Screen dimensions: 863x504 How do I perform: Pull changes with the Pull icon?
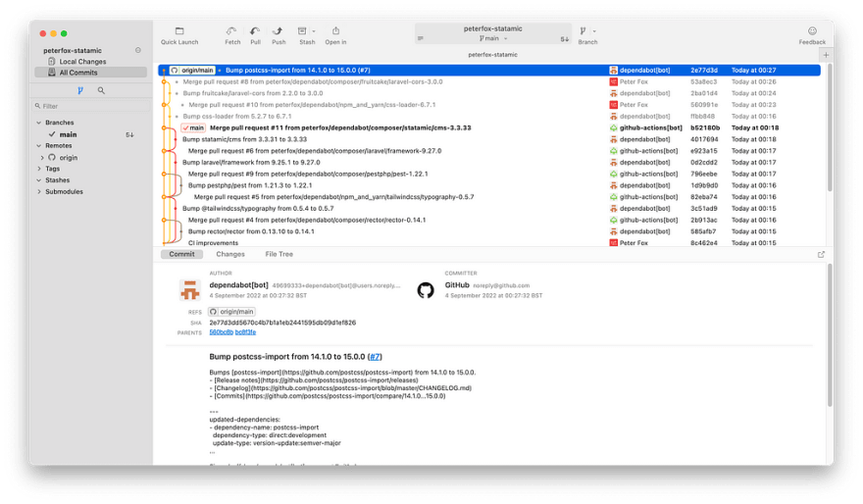click(x=255, y=31)
